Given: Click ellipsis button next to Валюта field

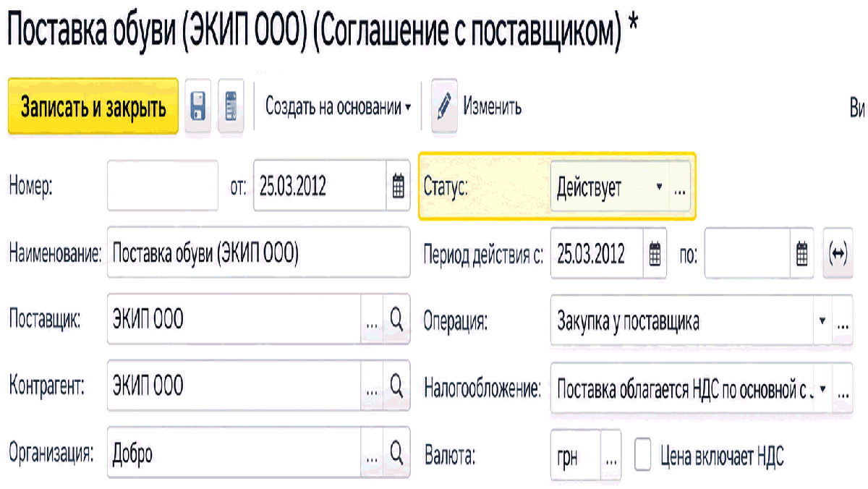Looking at the screenshot, I should coord(611,456).
